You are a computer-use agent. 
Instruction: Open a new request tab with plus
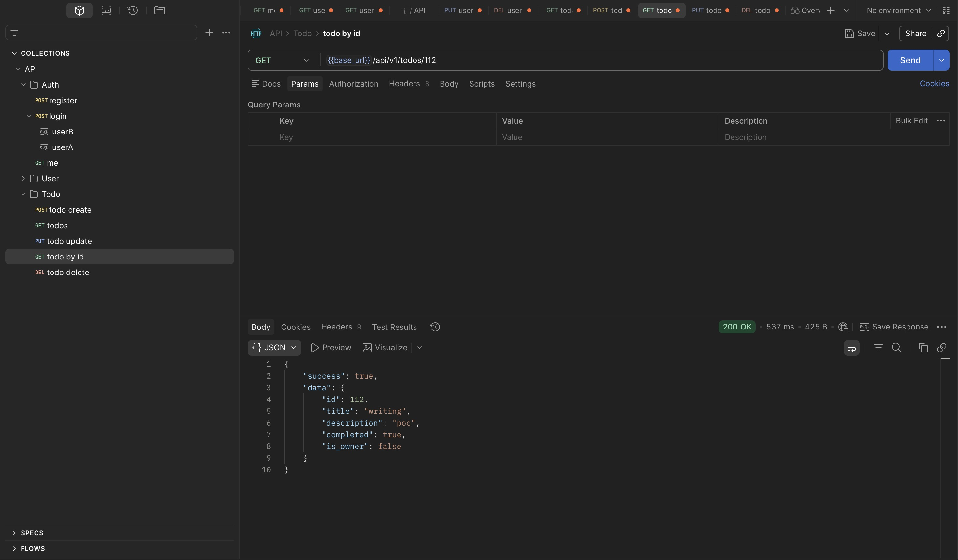(831, 11)
